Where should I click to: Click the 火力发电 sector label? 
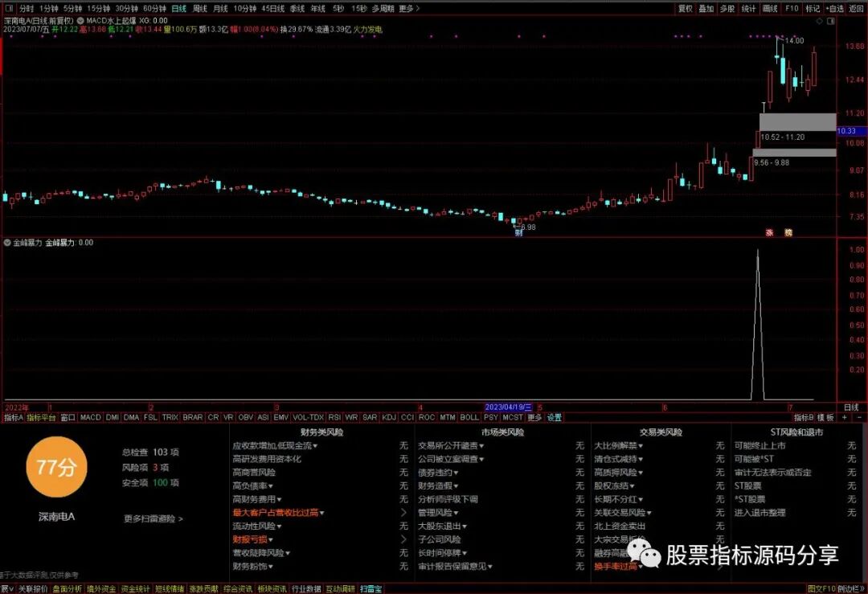click(x=367, y=30)
